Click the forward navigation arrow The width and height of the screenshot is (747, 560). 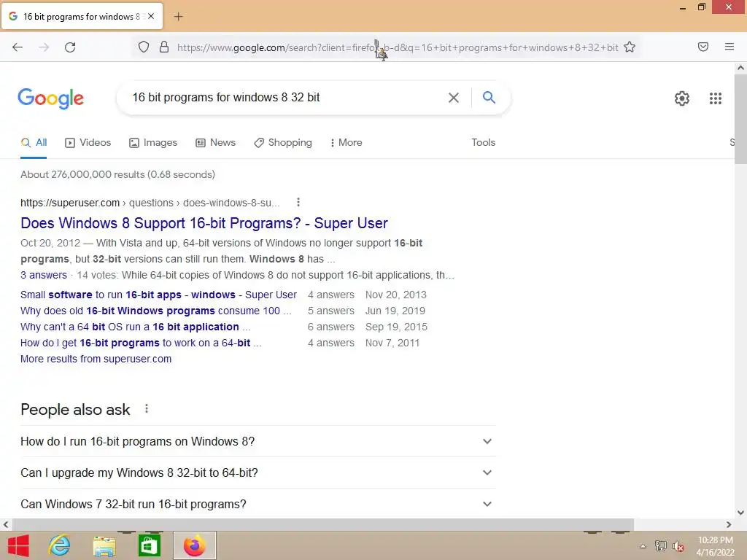pyautogui.click(x=44, y=47)
